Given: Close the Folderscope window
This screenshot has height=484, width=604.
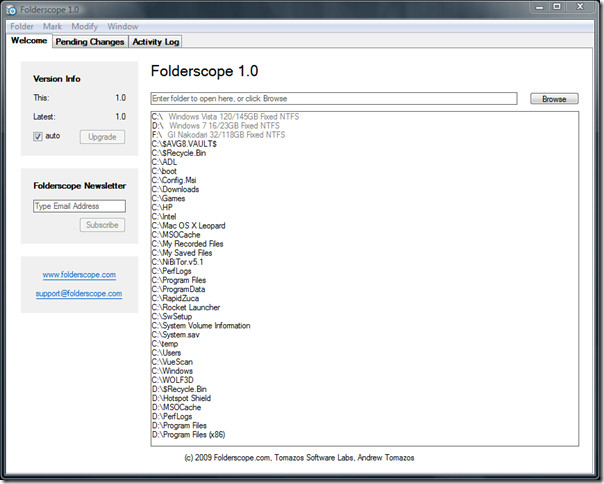Looking at the screenshot, I should click(x=580, y=7).
